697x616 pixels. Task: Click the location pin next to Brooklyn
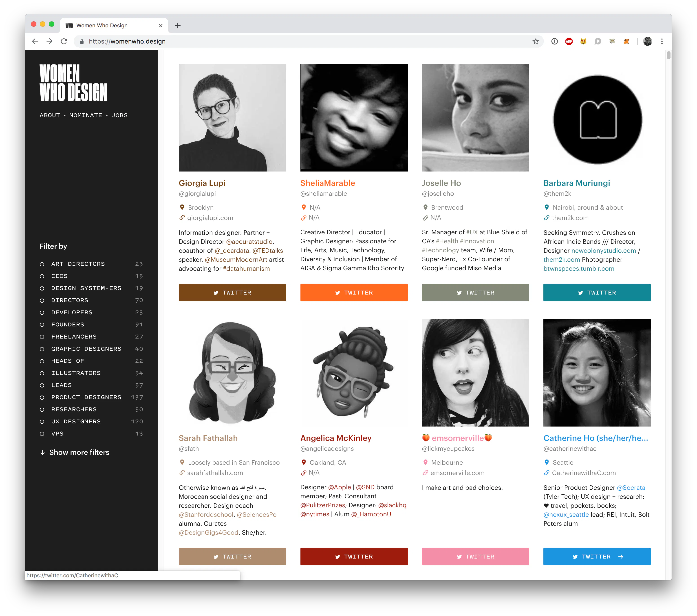point(182,207)
